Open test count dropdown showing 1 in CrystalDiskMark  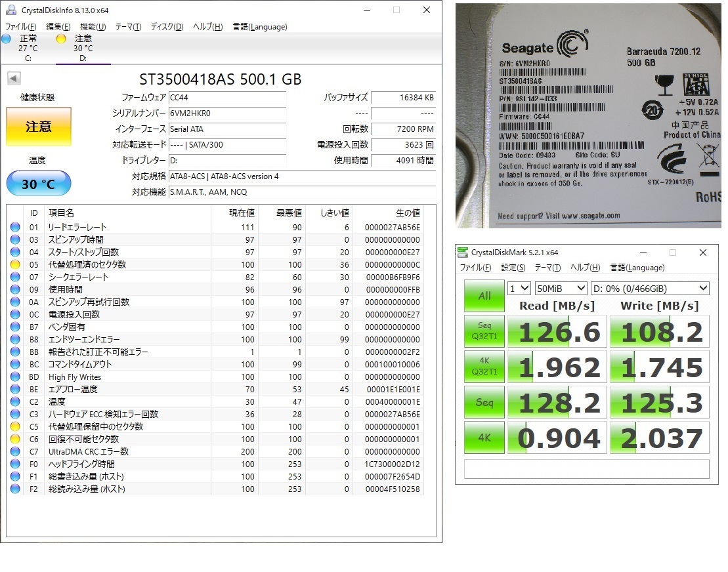[519, 289]
